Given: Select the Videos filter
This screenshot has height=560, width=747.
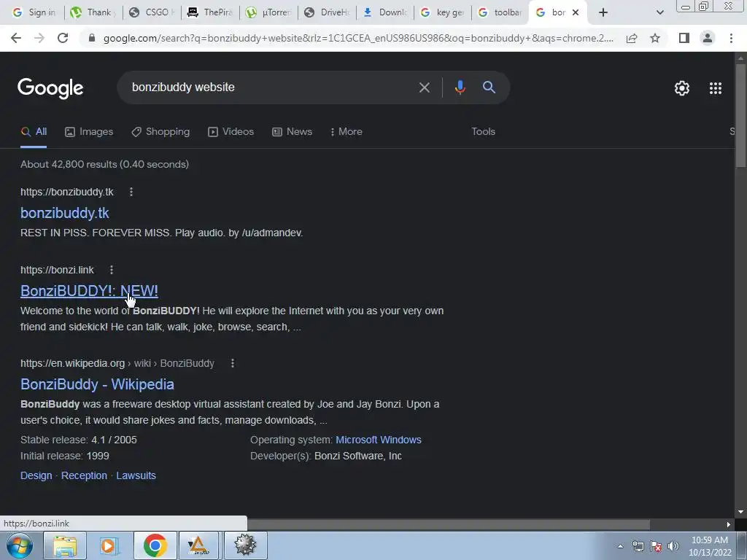Looking at the screenshot, I should coord(231,132).
